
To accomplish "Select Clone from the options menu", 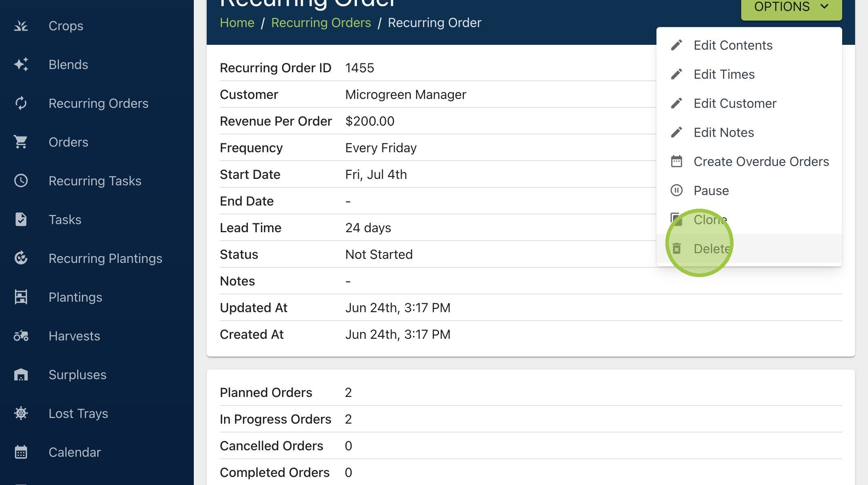I will (749, 220).
